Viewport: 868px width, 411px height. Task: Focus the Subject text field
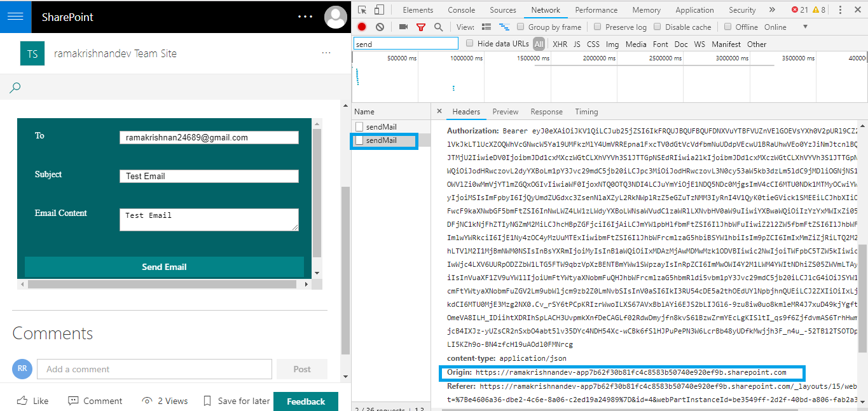(x=209, y=176)
